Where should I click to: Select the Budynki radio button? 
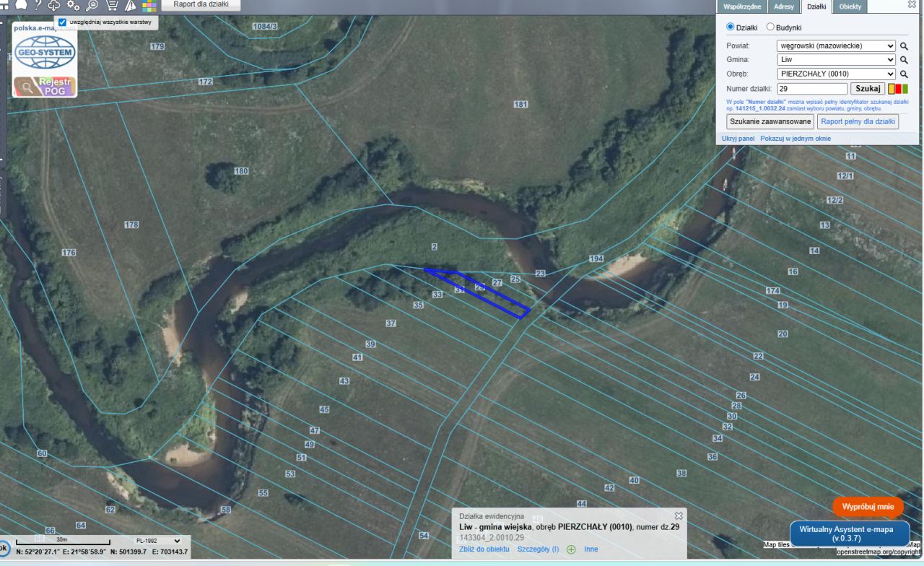coord(770,27)
